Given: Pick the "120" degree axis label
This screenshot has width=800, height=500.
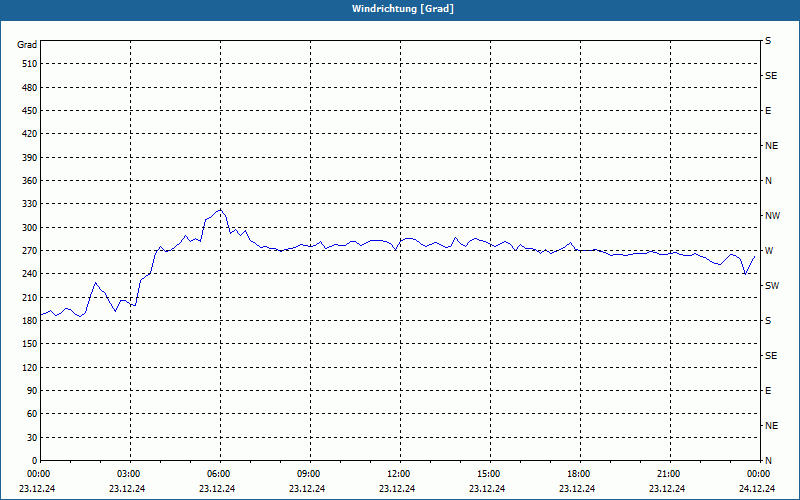Looking at the screenshot, I should [x=30, y=367].
